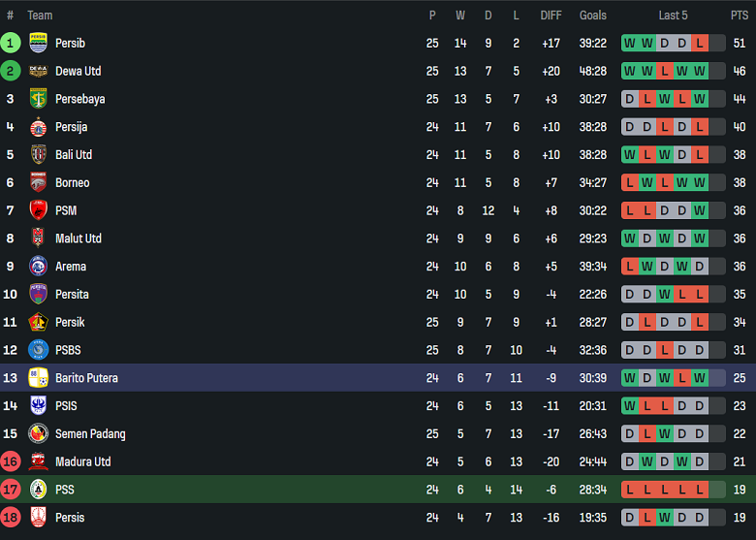The width and height of the screenshot is (756, 540).
Task: Open the Malut Utd team link
Action: (x=78, y=238)
